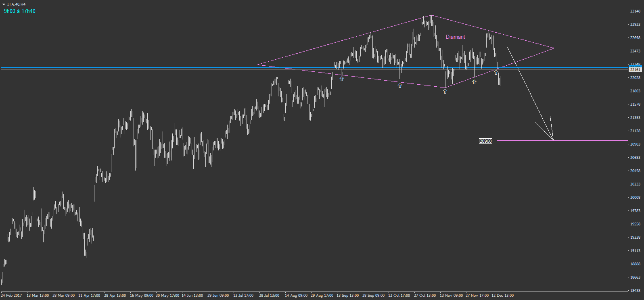This screenshot has height=300, width=644.
Task: Select the up-arrow at the diamond's bottom vertex
Action: pyautogui.click(x=445, y=92)
